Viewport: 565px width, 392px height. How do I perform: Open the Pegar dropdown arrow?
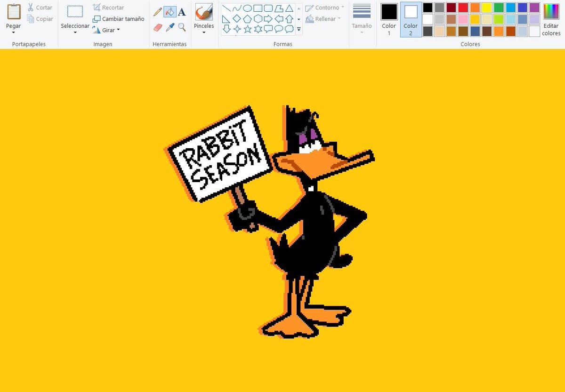[14, 32]
